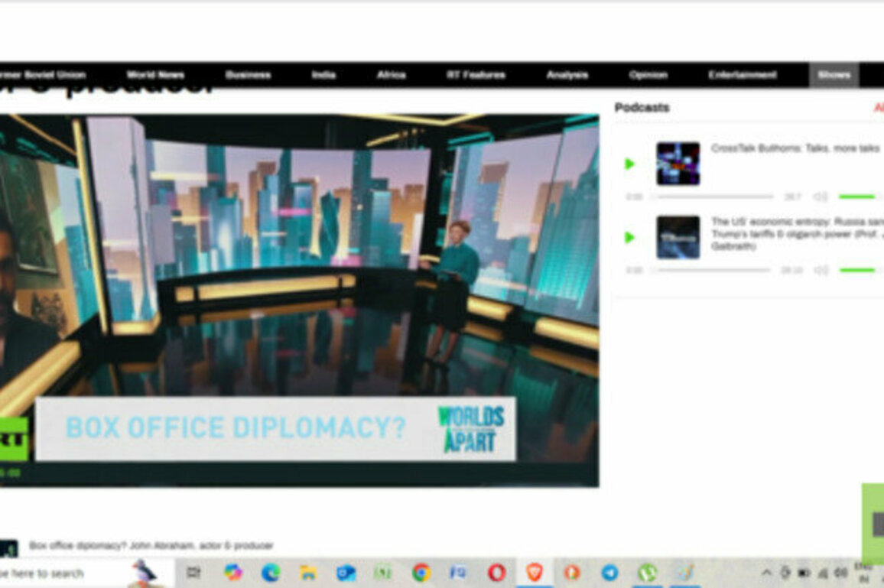Launch Copilot from the taskbar
Image resolution: width=884 pixels, height=588 pixels.
[x=232, y=573]
